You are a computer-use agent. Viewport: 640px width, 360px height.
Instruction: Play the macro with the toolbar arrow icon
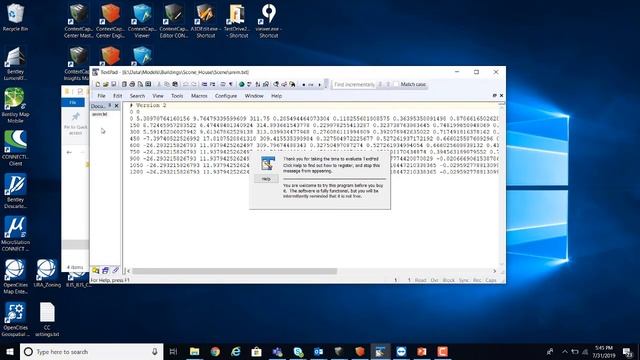point(320,84)
